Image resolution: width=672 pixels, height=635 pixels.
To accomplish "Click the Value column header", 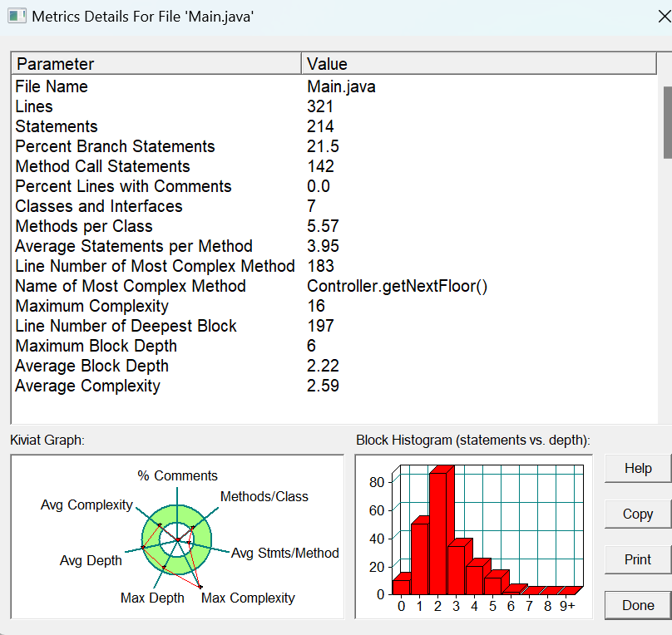I will click(479, 64).
